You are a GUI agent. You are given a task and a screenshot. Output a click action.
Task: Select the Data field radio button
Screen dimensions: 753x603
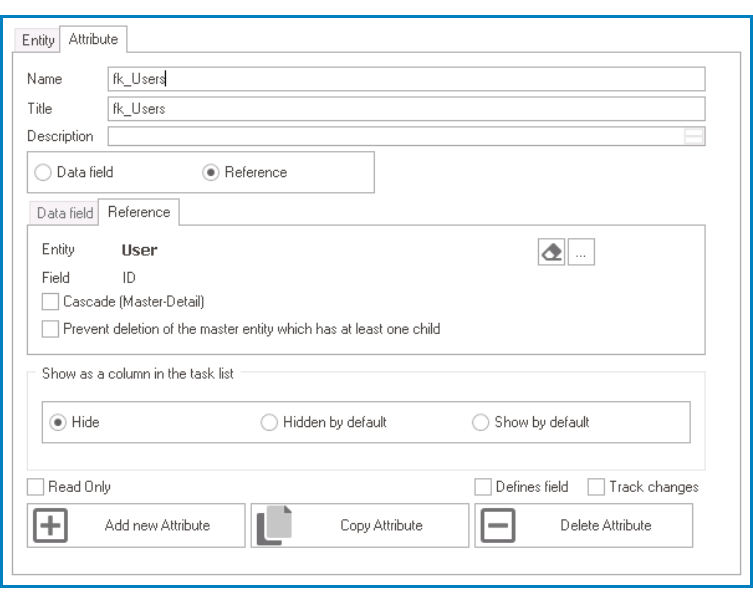(x=43, y=172)
